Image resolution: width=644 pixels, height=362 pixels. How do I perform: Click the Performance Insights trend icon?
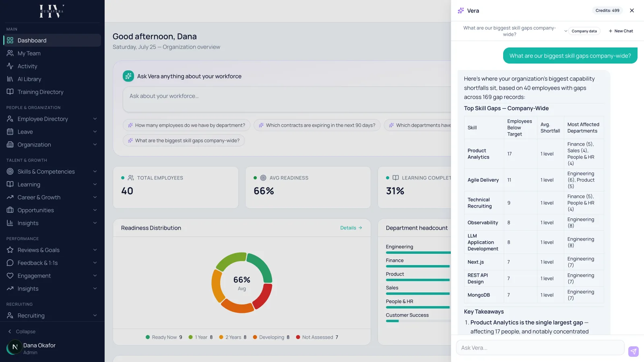click(x=10, y=288)
